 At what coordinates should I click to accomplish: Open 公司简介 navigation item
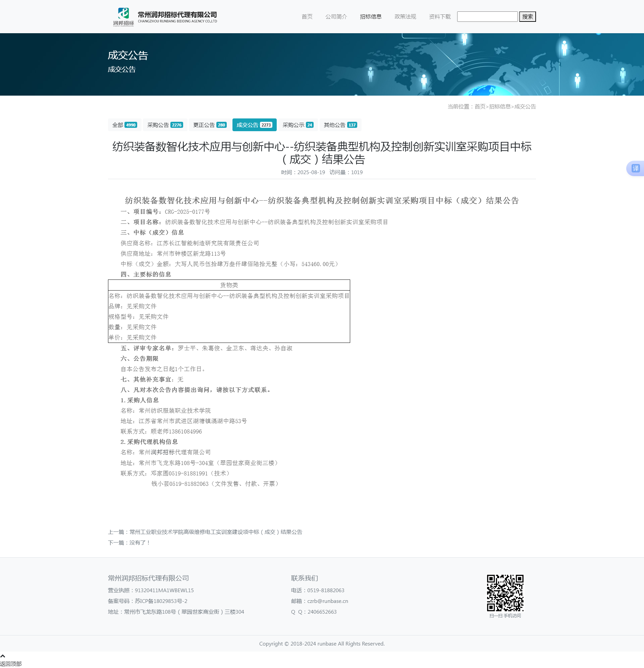click(x=336, y=17)
